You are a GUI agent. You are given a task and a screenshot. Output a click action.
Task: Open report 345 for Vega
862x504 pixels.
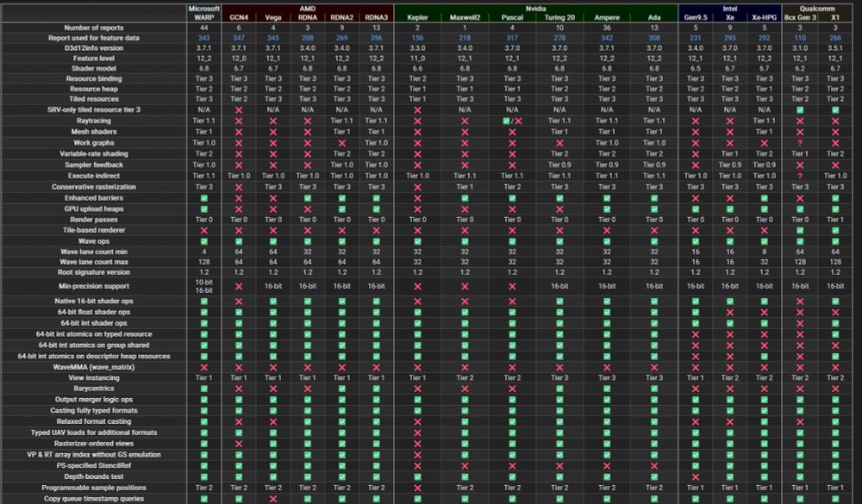tap(273, 38)
